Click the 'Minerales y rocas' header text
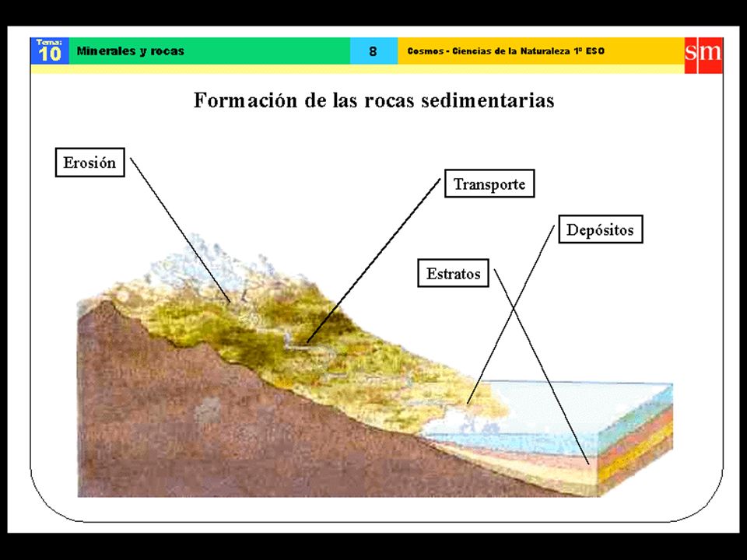747x560 pixels. pos(130,51)
